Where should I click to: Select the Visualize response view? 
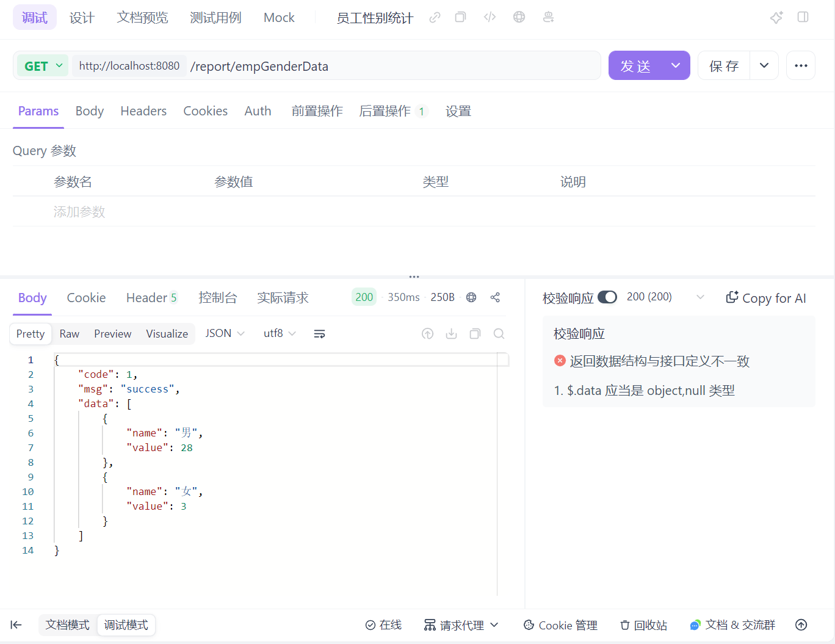pos(167,334)
